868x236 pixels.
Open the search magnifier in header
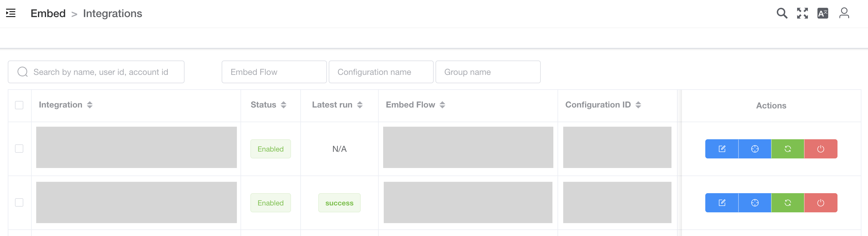click(x=782, y=13)
